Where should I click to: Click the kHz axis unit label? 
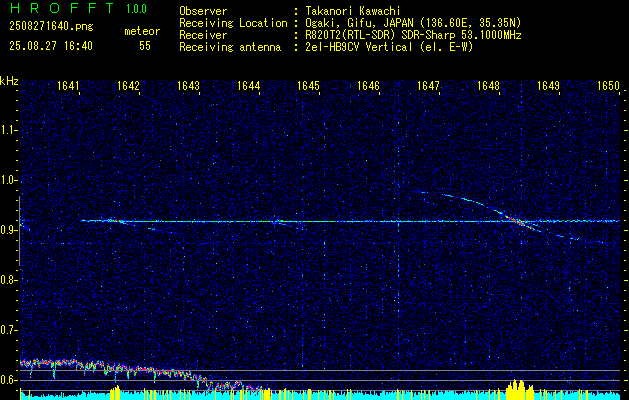coord(9,81)
